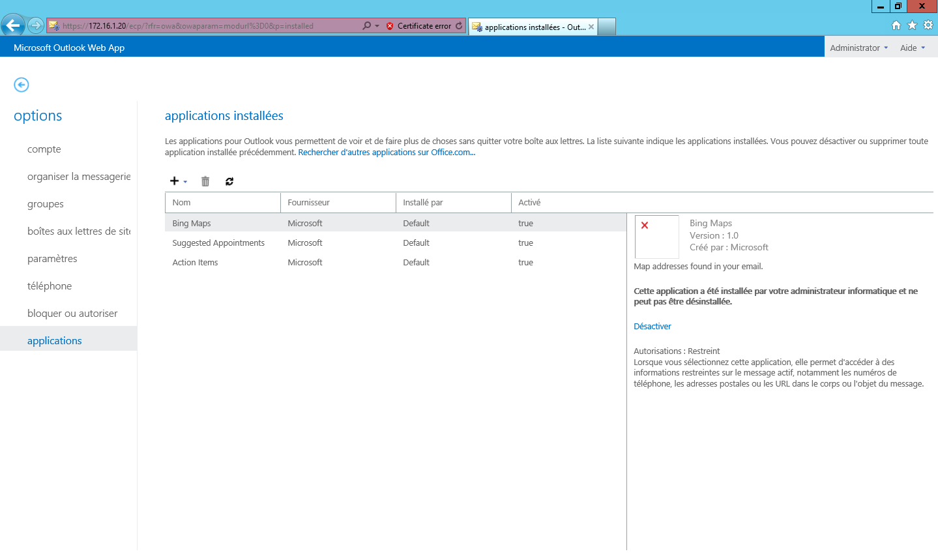Click the trash icon to delete application

[x=205, y=181]
